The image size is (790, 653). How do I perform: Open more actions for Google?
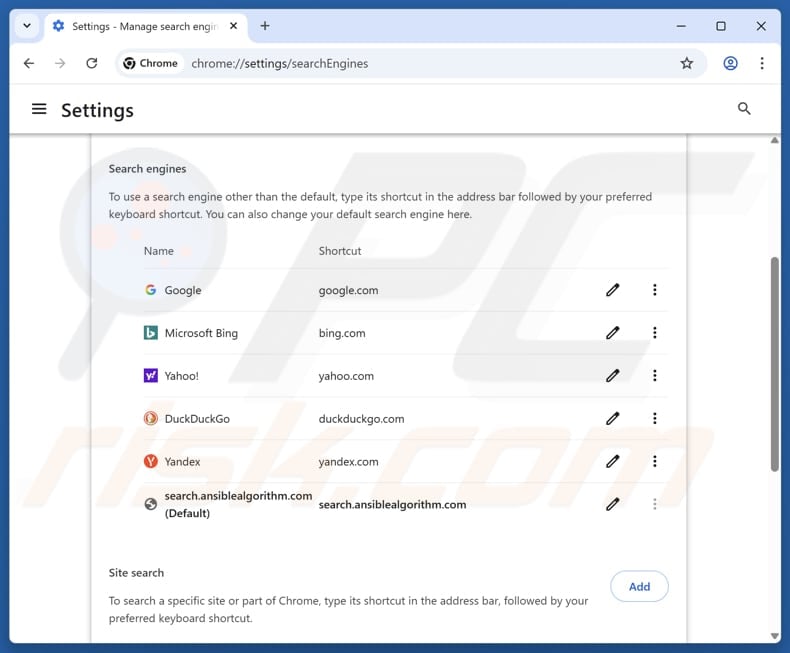point(654,290)
